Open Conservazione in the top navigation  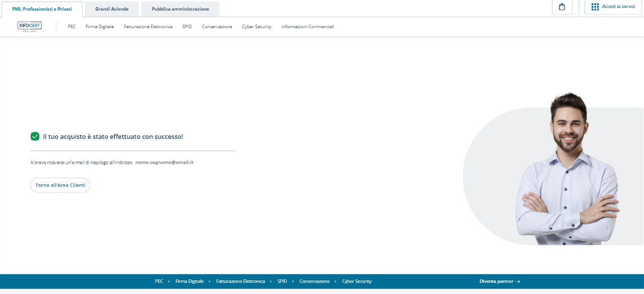(x=217, y=27)
